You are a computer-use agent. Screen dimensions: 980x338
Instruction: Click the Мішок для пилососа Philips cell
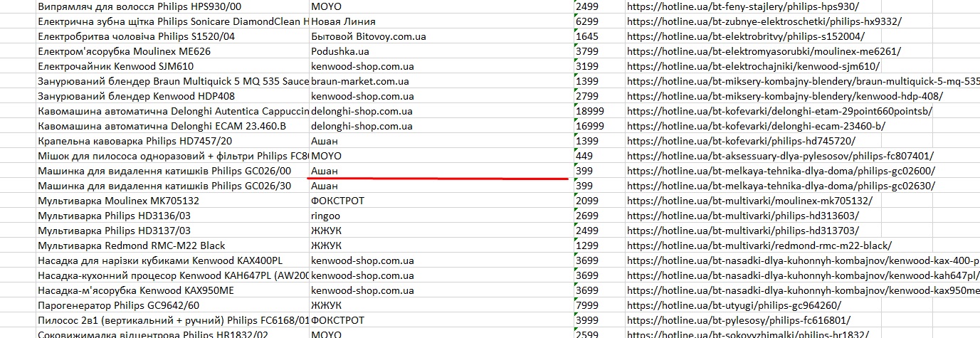coord(172,156)
